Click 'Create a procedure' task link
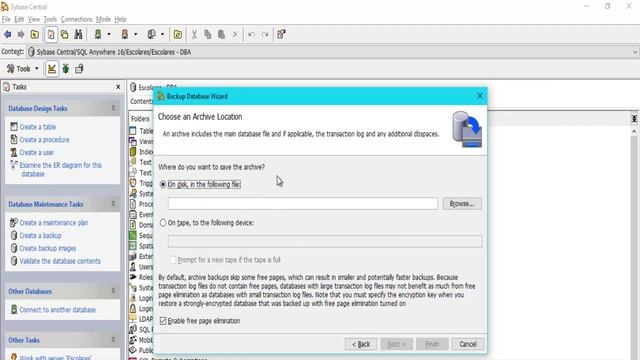Screen dimensions: 640x360 44,140
